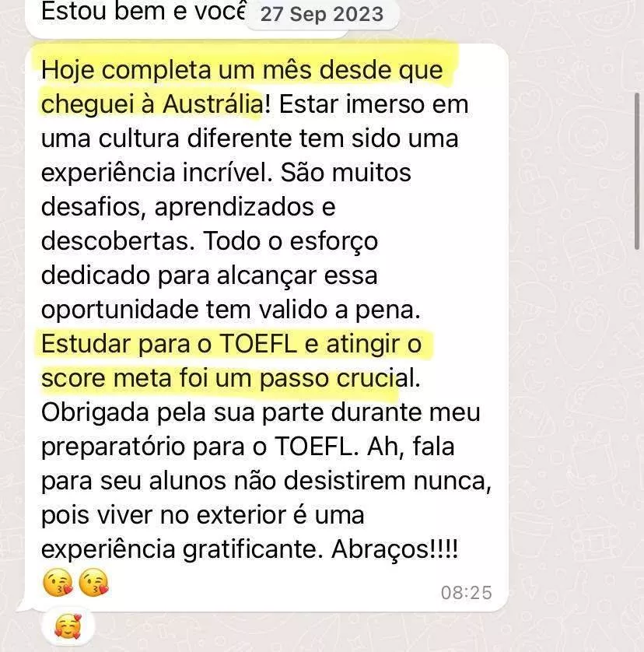Image resolution: width=644 pixels, height=652 pixels.
Task: Click the chat wallpaper right of the bubble
Action: (574, 333)
